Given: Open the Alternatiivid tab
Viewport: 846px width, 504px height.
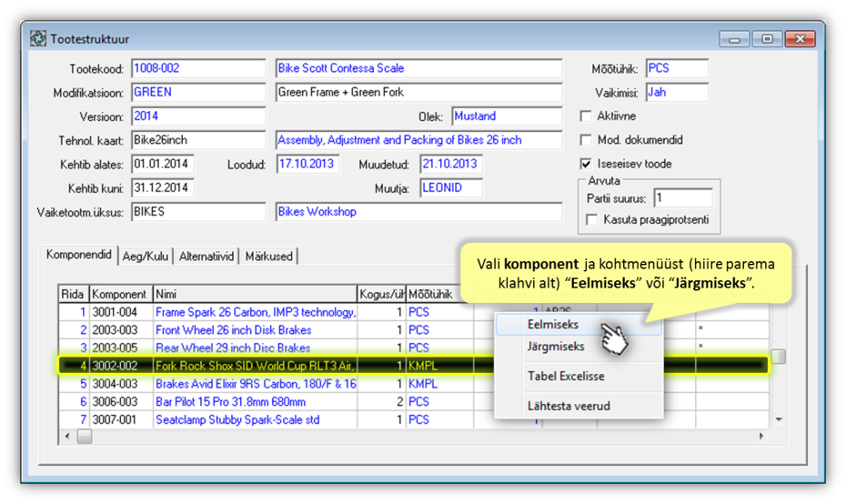Looking at the screenshot, I should pyautogui.click(x=206, y=257).
